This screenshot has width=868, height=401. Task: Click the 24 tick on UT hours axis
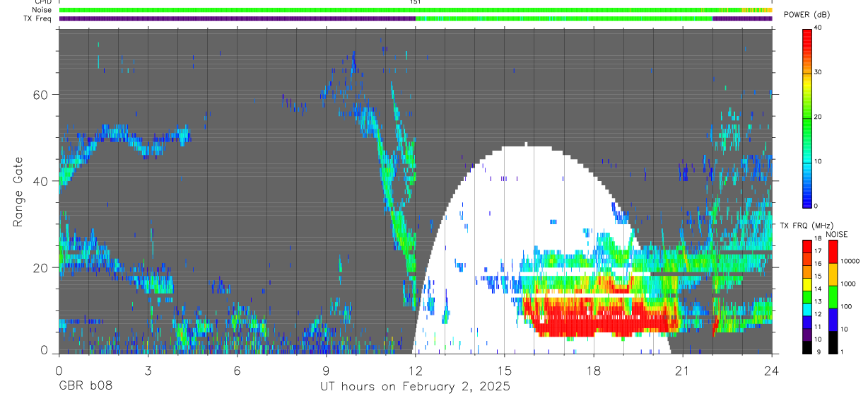(771, 370)
